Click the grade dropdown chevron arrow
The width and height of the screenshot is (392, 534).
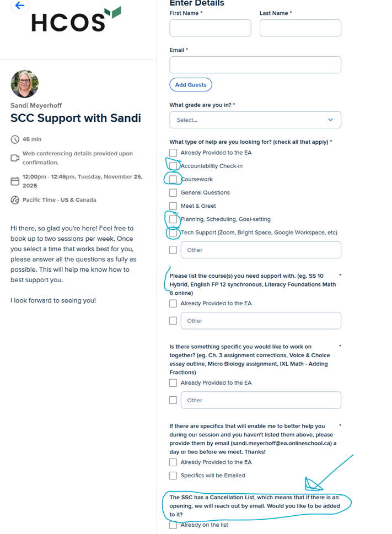(x=330, y=120)
